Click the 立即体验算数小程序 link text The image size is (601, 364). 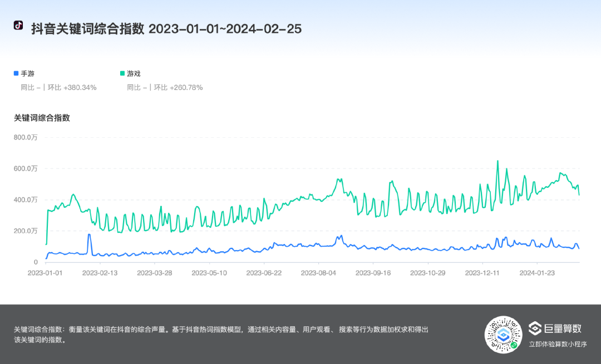click(558, 344)
